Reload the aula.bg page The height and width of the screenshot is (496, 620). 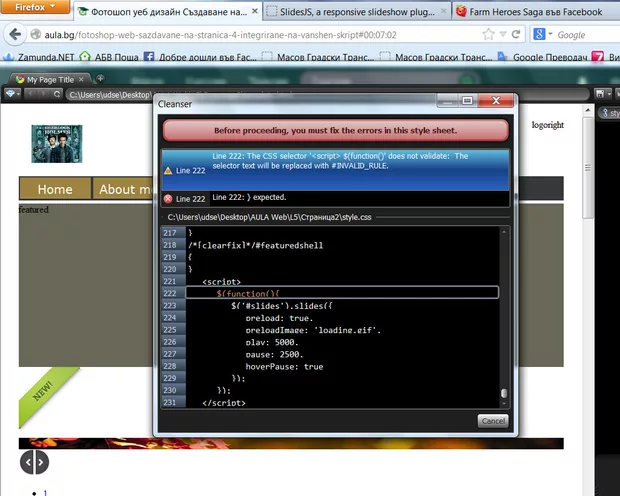516,34
